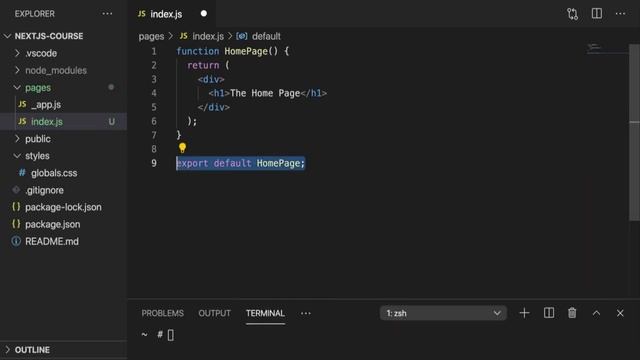
Task: Expand the public folder
Action: pos(17,139)
